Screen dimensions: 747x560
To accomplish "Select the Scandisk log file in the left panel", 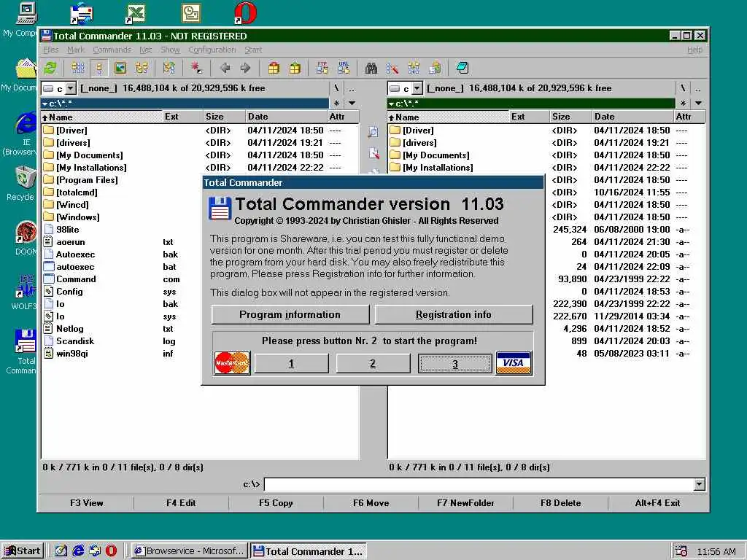I will click(x=75, y=341).
